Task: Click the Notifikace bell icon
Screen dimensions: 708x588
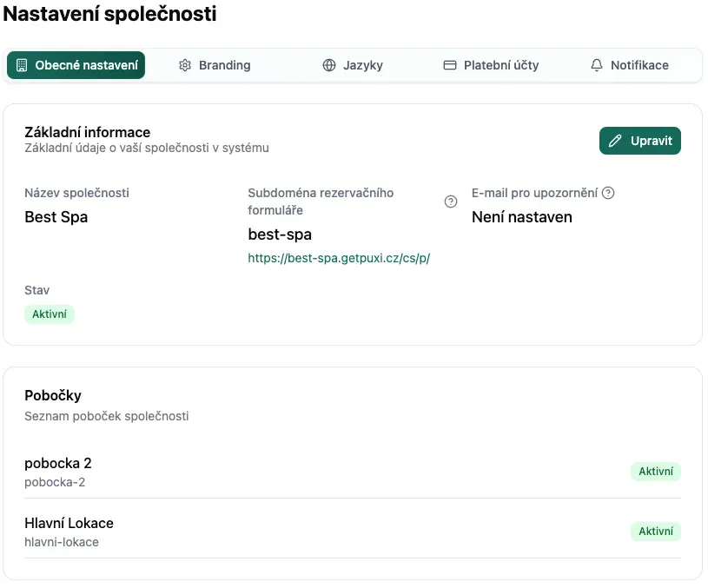Action: [x=596, y=64]
